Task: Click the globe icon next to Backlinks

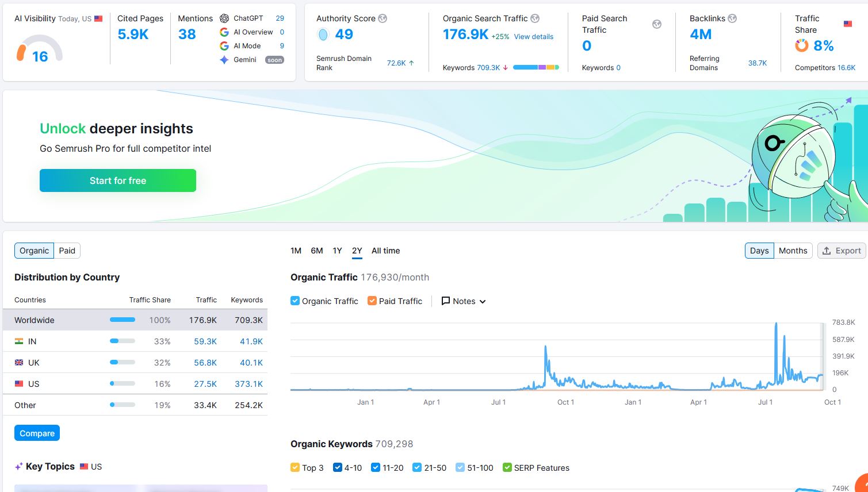Action: (732, 18)
